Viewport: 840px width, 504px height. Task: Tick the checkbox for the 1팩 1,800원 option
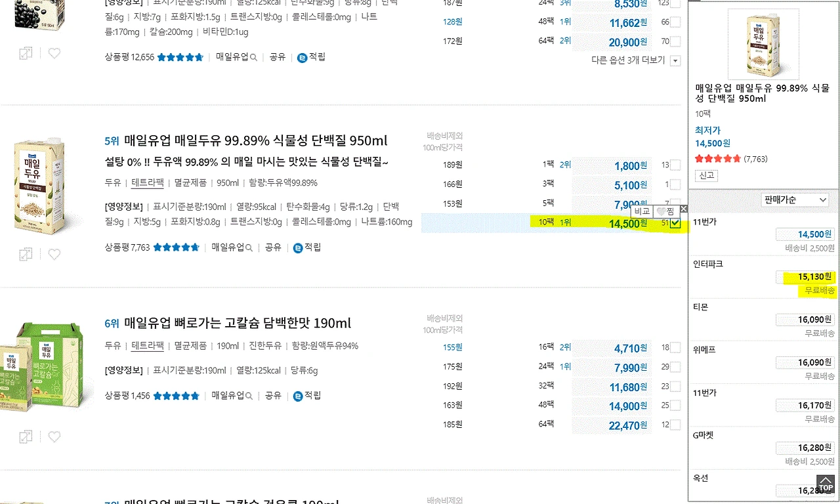point(675,165)
